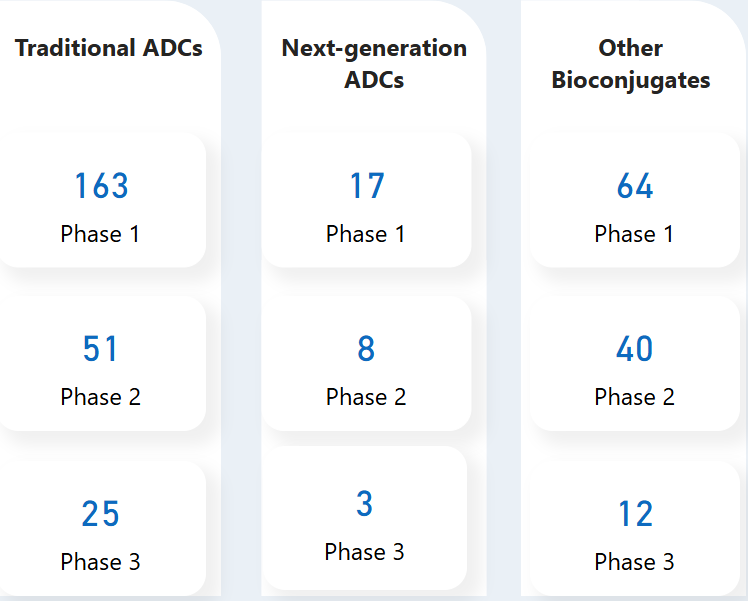Click the number 25 trial count
748x601 pixels.
click(100, 514)
